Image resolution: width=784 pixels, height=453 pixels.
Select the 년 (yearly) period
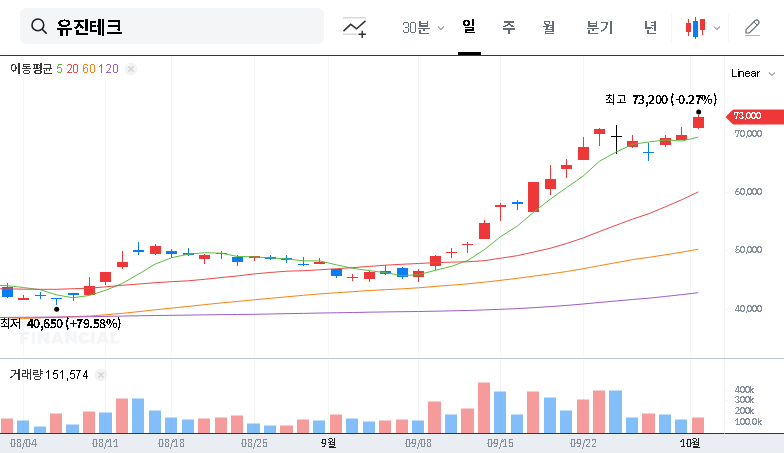[651, 28]
